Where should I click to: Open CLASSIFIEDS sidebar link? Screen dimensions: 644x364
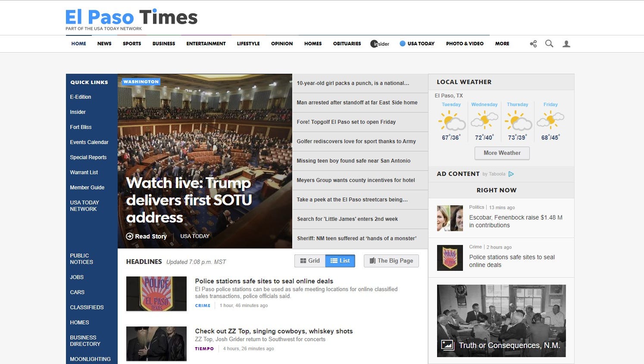(x=87, y=308)
